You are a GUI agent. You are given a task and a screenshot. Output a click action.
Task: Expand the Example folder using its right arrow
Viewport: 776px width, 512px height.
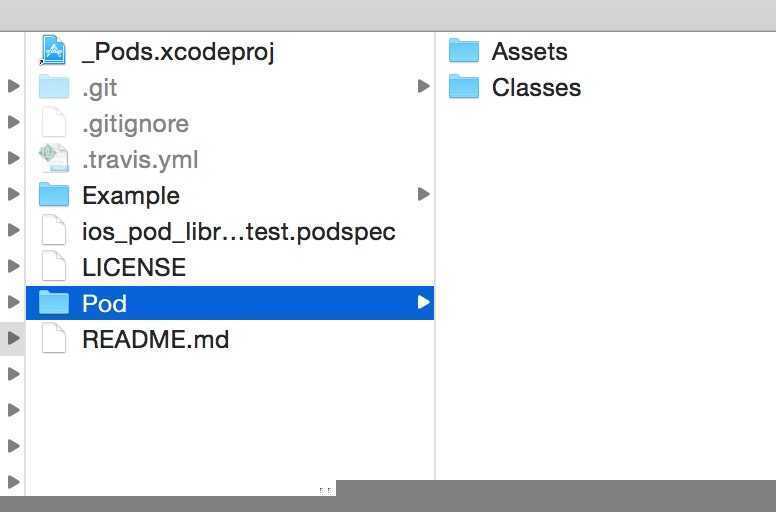[423, 194]
